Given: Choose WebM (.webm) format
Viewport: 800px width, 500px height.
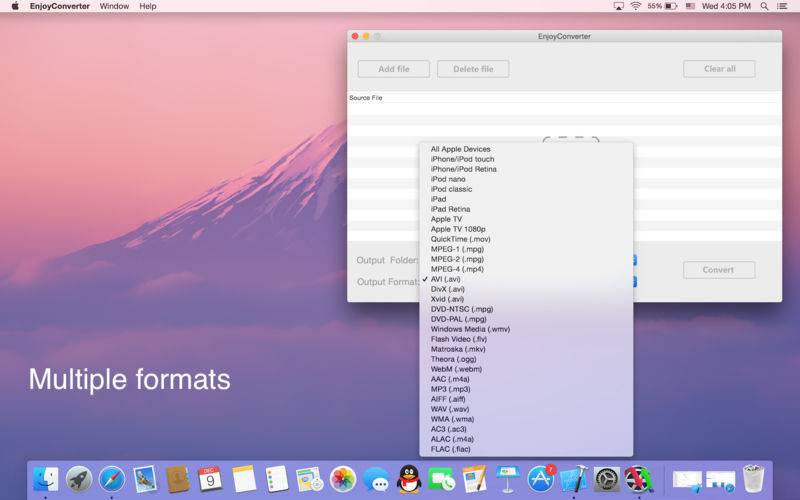Looking at the screenshot, I should [526, 369].
